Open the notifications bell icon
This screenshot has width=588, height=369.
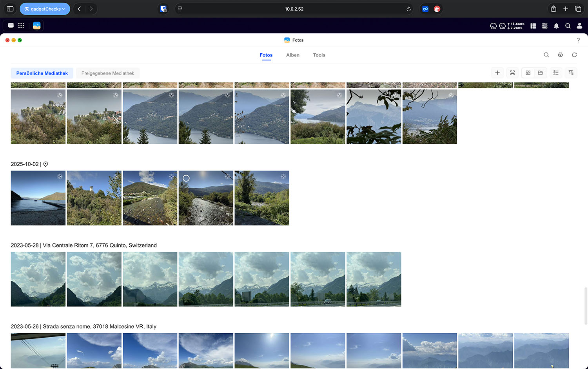click(x=556, y=26)
